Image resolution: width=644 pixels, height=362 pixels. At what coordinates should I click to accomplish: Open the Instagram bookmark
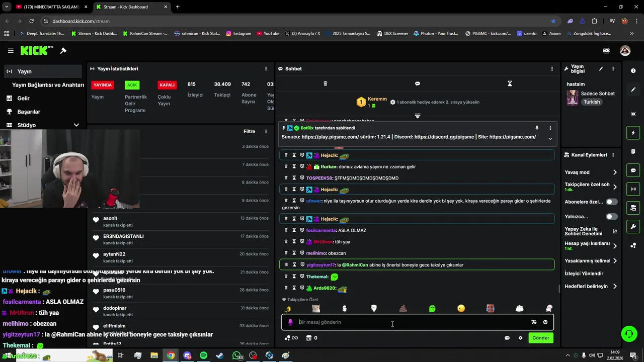(238, 34)
